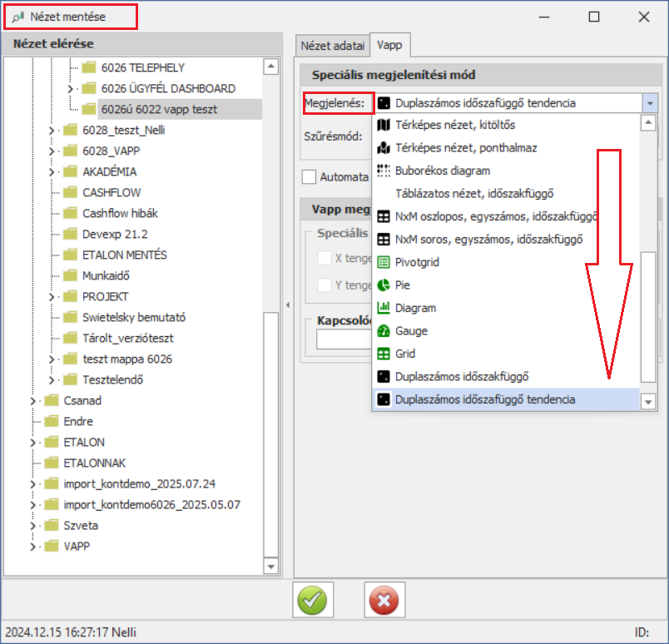Viewport: 669px width, 644px height.
Task: Pick the Diagram bar chart icon
Action: point(384,308)
